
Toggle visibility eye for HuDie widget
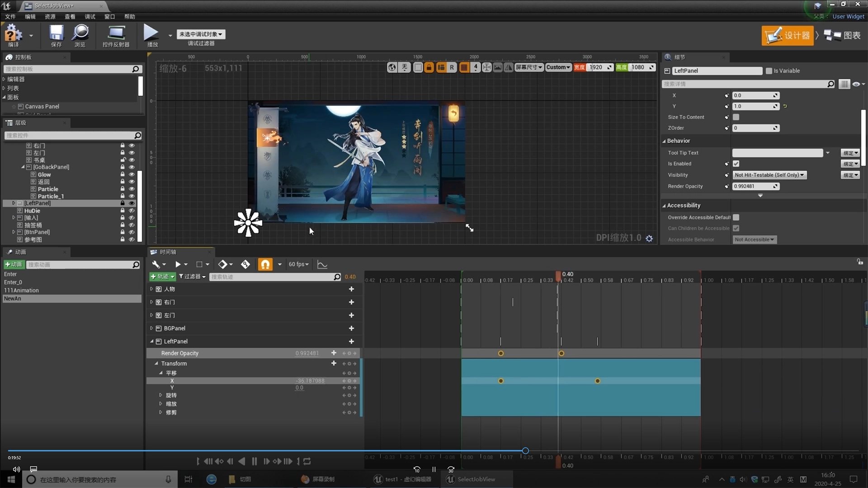(x=132, y=211)
